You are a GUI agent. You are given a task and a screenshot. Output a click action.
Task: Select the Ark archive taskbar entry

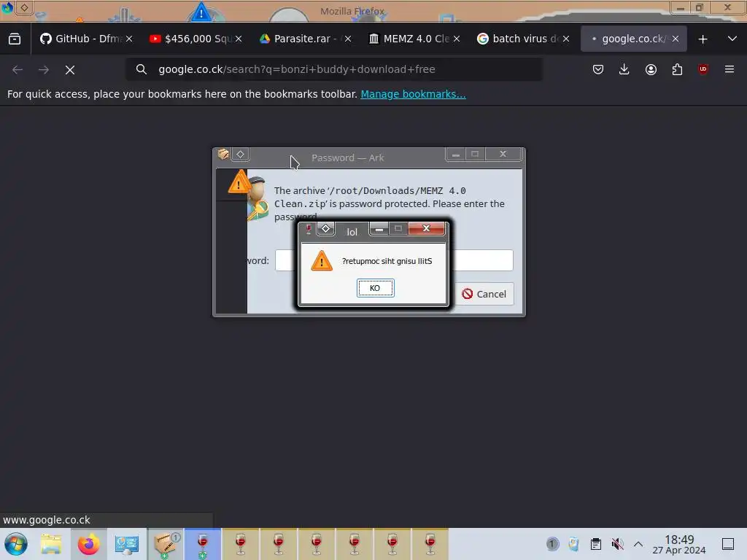[x=165, y=544]
